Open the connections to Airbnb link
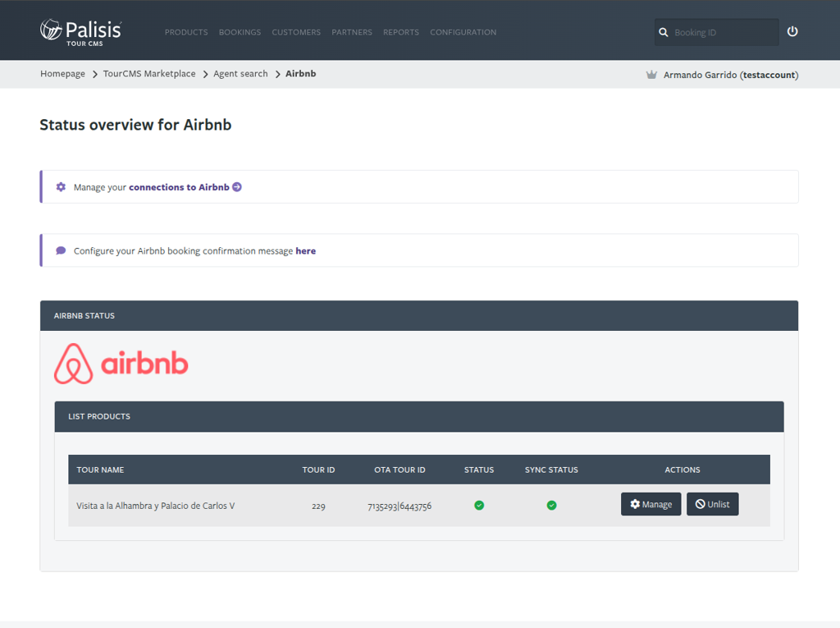The width and height of the screenshot is (840, 628). (179, 187)
